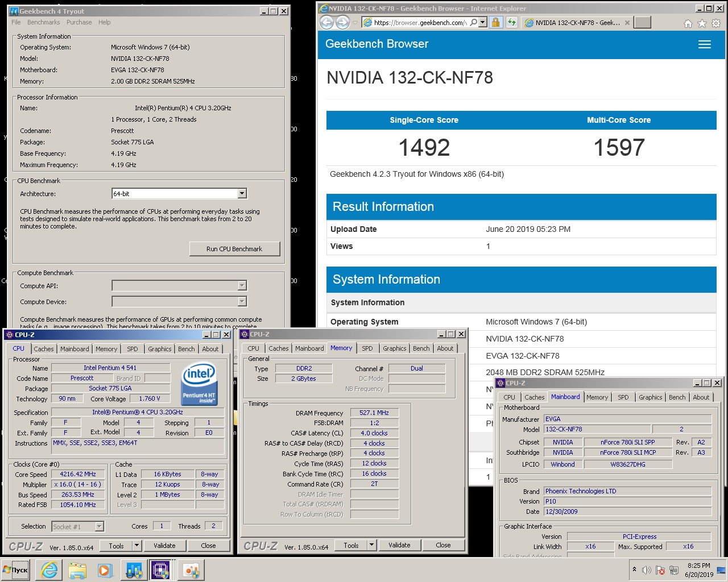728x582 pixels.
Task: Click Validate in CPU-Z processor window
Action: (164, 546)
